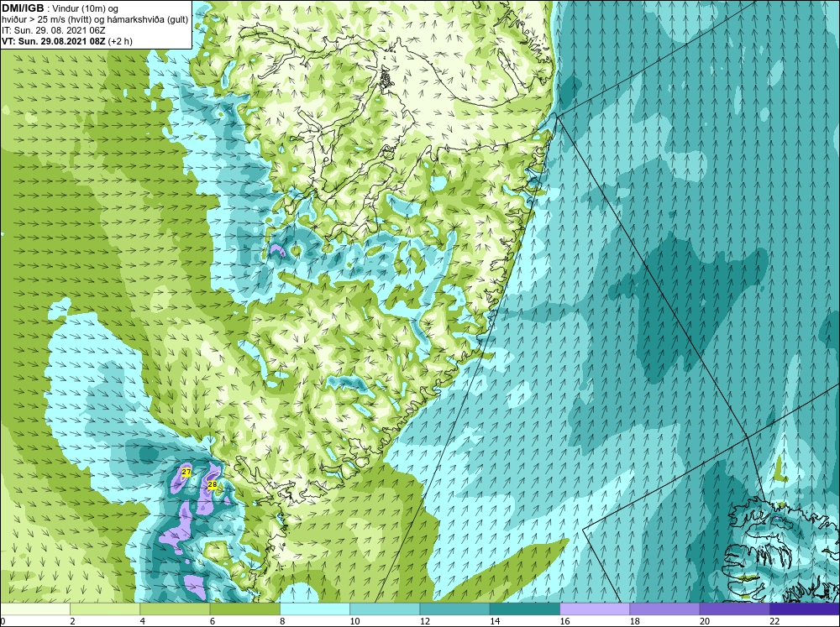Click the yellow gust label 27
840x627 pixels.
pyautogui.click(x=186, y=472)
